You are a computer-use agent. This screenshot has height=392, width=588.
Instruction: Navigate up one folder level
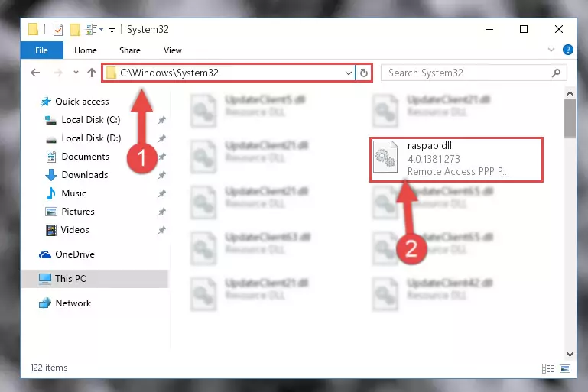(x=92, y=73)
